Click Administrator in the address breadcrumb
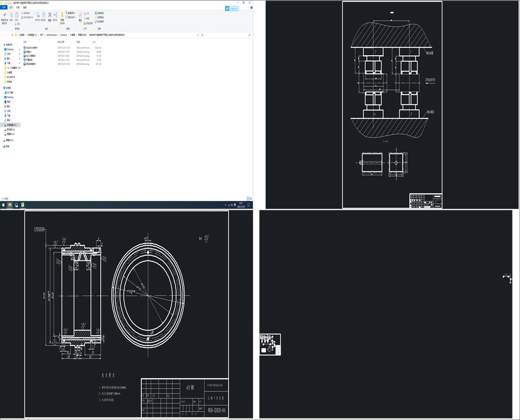This screenshot has height=420, width=520. [x=52, y=35]
